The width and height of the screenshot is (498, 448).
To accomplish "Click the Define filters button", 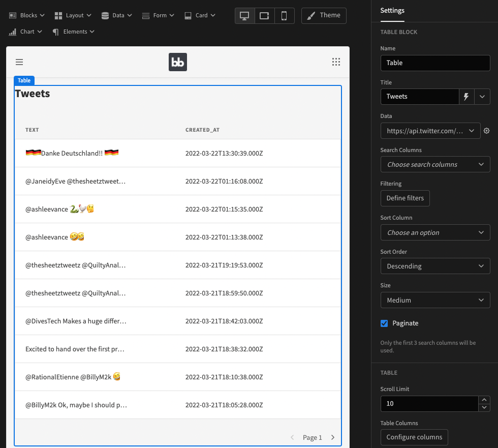I will [405, 198].
